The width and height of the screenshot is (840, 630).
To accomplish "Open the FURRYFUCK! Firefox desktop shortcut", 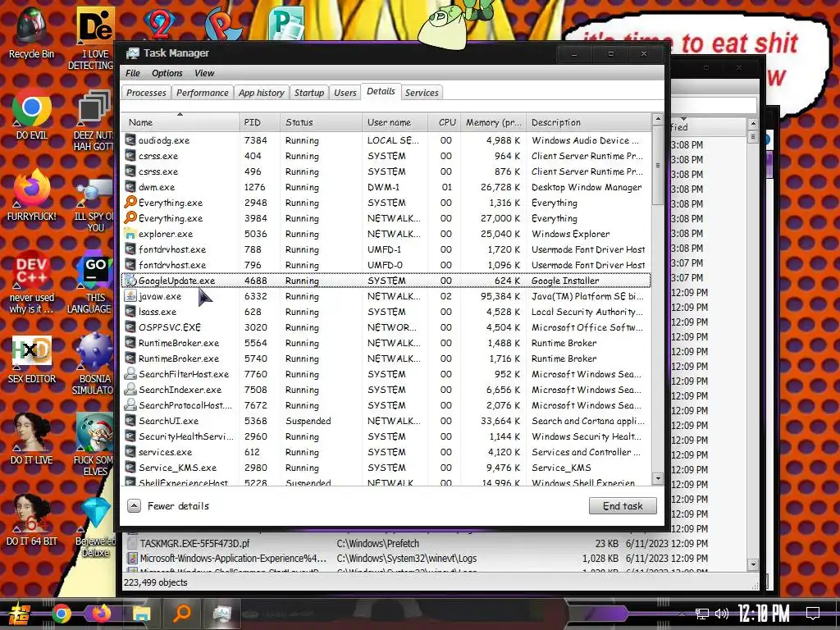I will click(31, 195).
